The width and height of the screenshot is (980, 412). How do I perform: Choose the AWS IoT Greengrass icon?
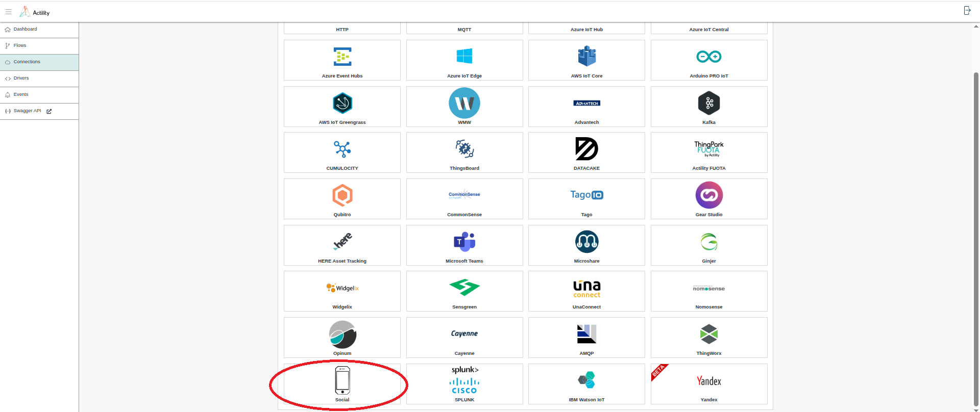tap(342, 103)
